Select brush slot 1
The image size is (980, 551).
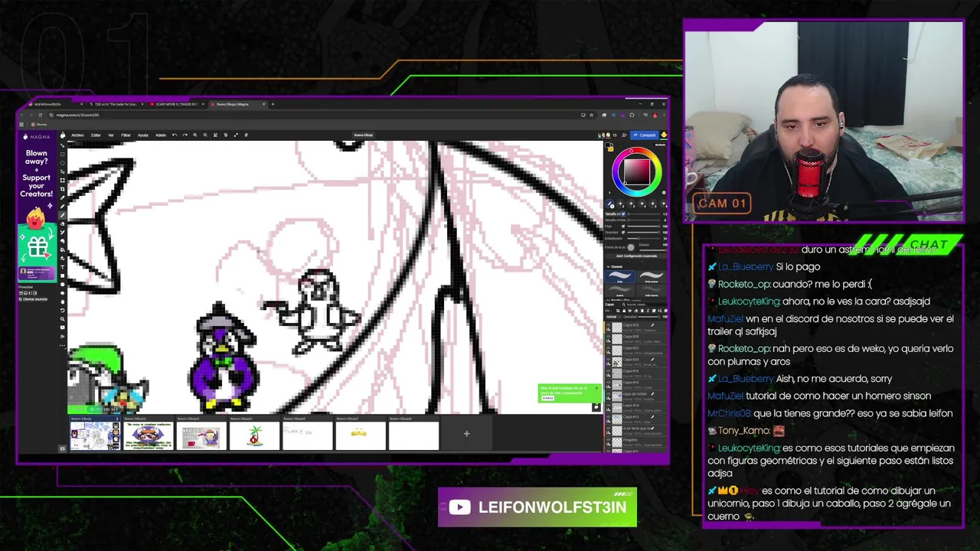tap(609, 204)
